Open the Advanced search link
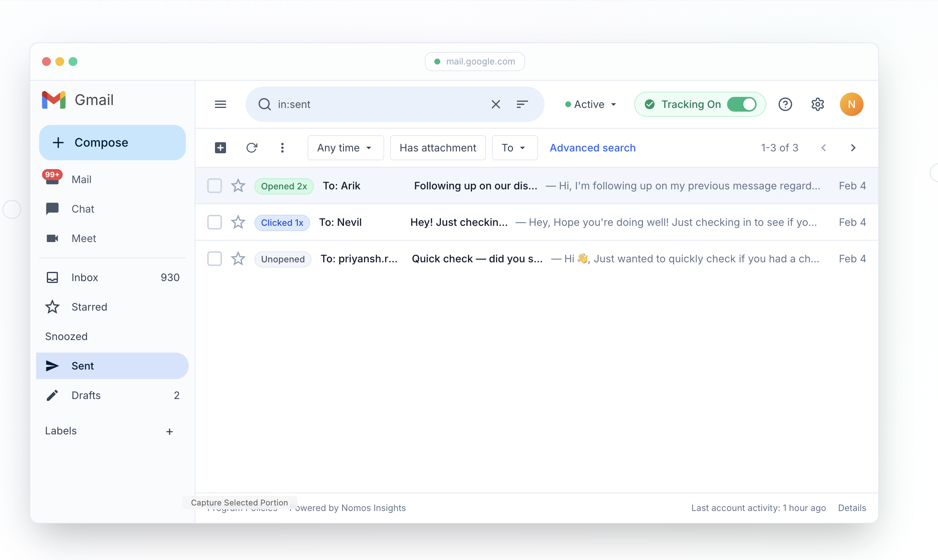Viewport: 938px width, 560px height. click(x=592, y=147)
